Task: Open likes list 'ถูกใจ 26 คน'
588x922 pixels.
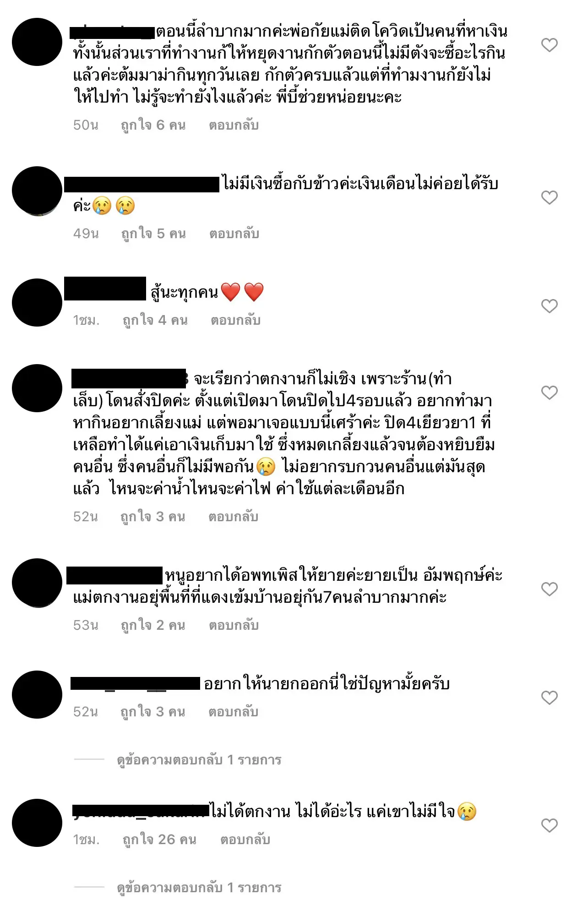Action: point(159,840)
